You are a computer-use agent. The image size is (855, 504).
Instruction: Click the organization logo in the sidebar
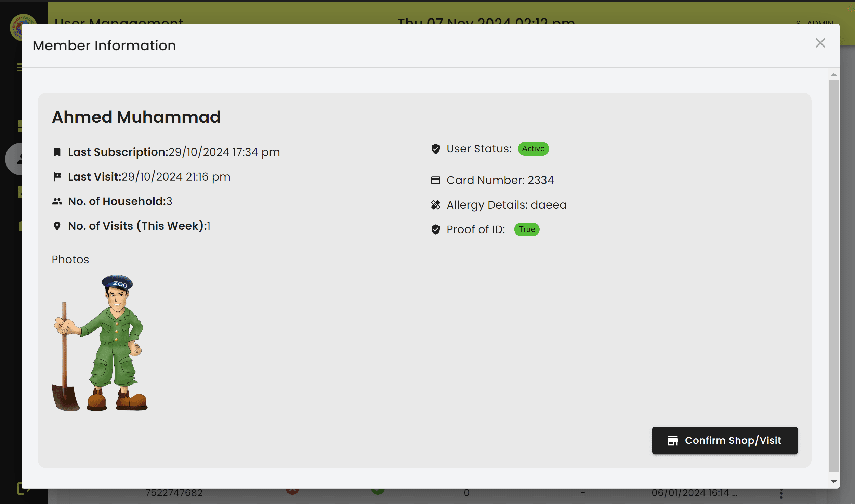click(x=16, y=27)
